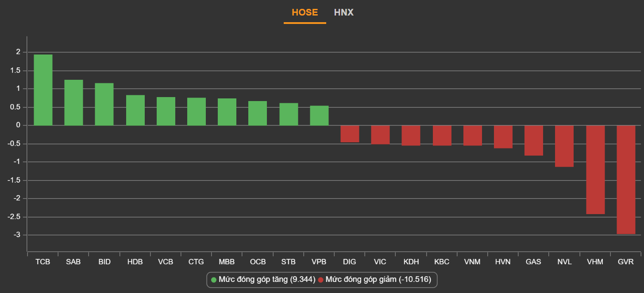Viewport: 644px width, 293px height.
Task: Select the HDB green bar
Action: coord(135,110)
